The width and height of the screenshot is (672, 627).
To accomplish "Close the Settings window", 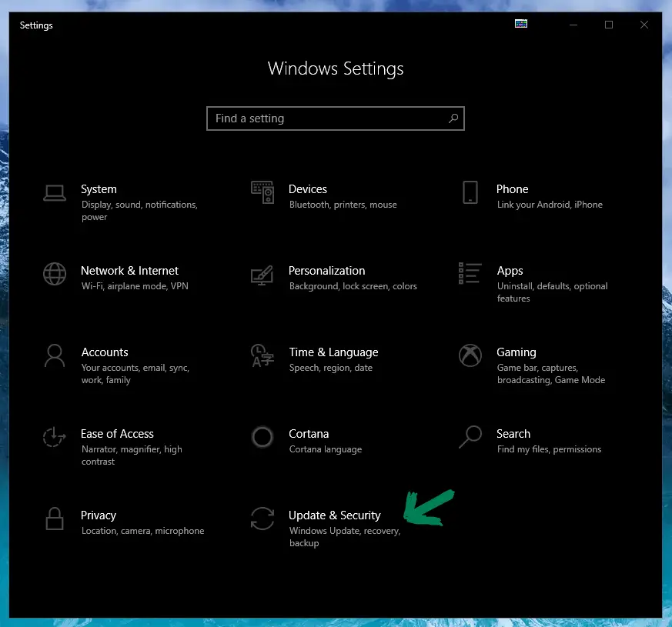I will 644,25.
